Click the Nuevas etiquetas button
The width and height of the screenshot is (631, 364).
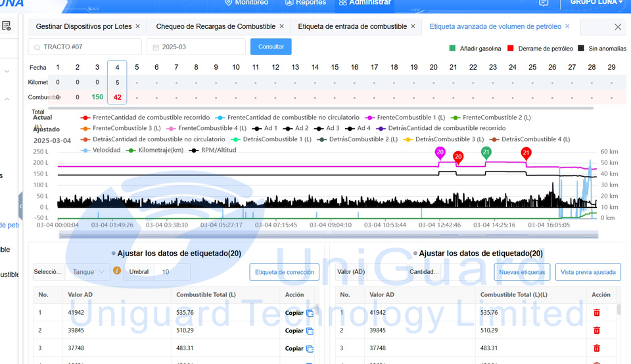522,272
